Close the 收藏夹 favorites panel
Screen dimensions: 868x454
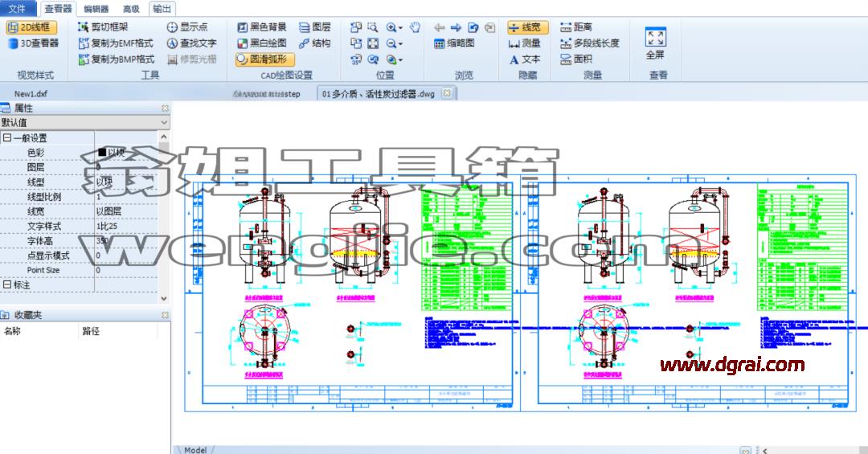pyautogui.click(x=165, y=314)
